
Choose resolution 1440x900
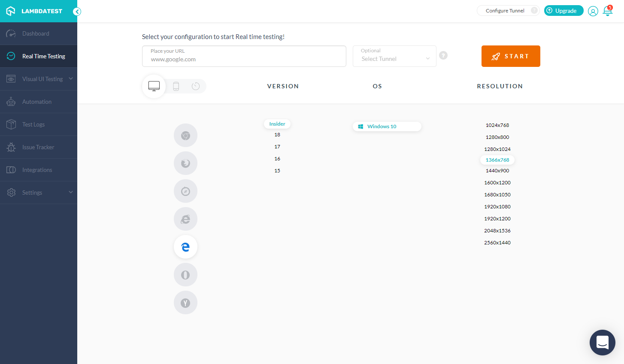[x=497, y=171]
